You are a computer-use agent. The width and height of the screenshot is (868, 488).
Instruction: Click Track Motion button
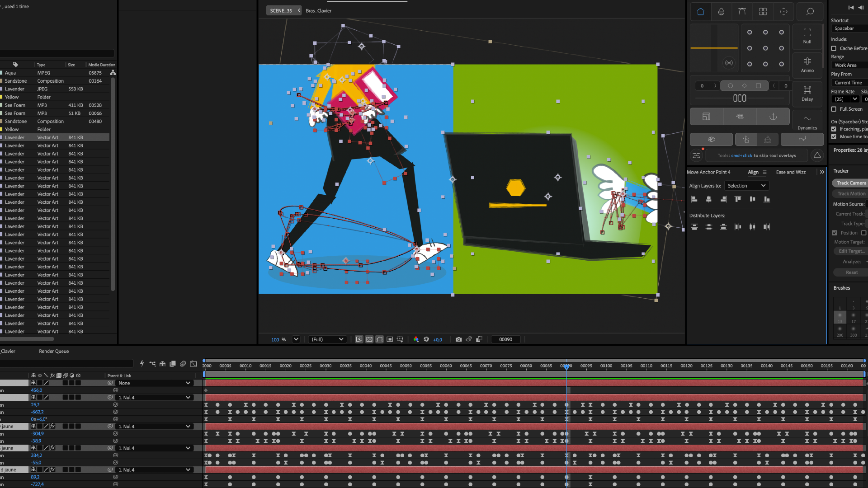pos(851,193)
